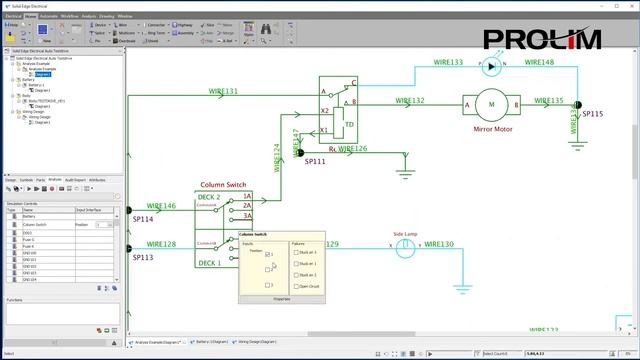Screen dimensions: 640x360
Task: Open the Automate ribbon tab
Action: tap(49, 16)
